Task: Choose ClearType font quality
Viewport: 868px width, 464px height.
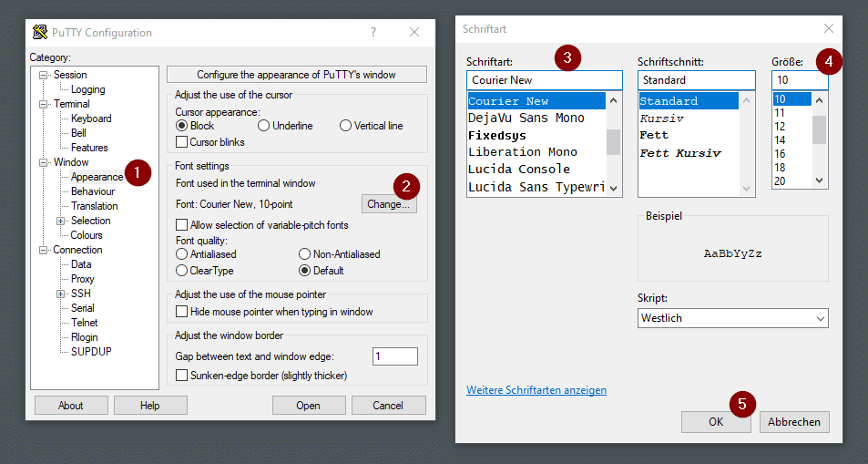Action: (182, 271)
